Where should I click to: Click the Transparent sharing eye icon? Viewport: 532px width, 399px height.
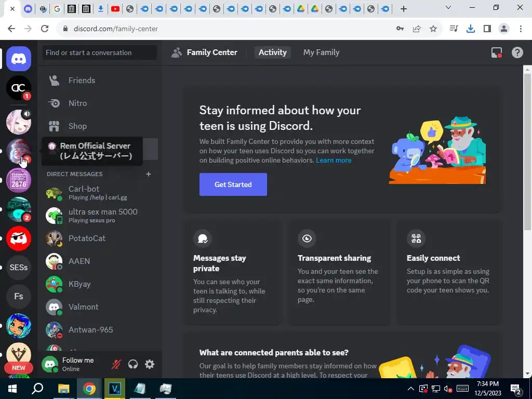coord(307,238)
